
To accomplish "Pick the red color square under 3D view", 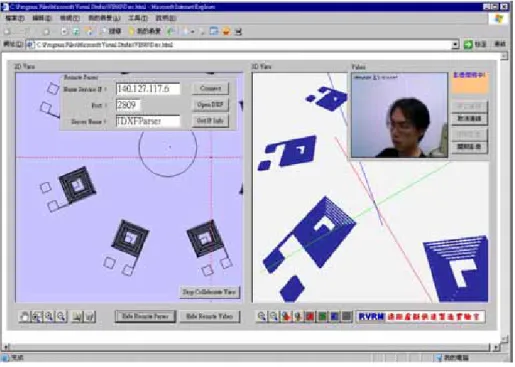I will (310, 316).
